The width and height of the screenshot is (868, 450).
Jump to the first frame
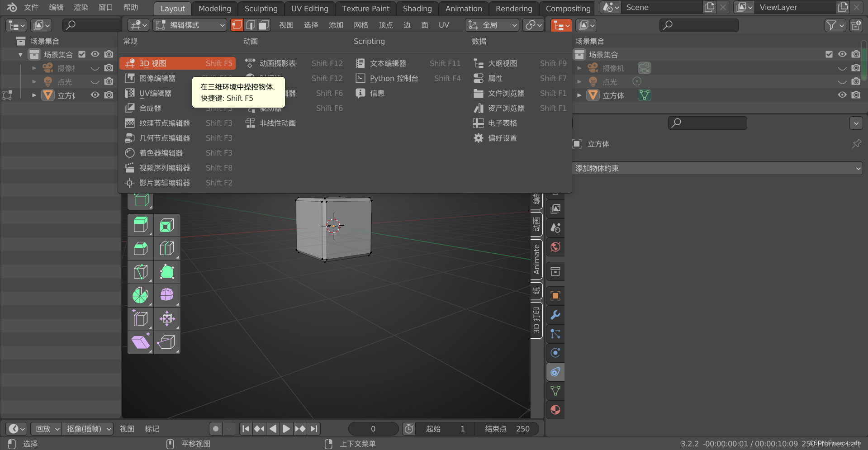click(x=246, y=429)
